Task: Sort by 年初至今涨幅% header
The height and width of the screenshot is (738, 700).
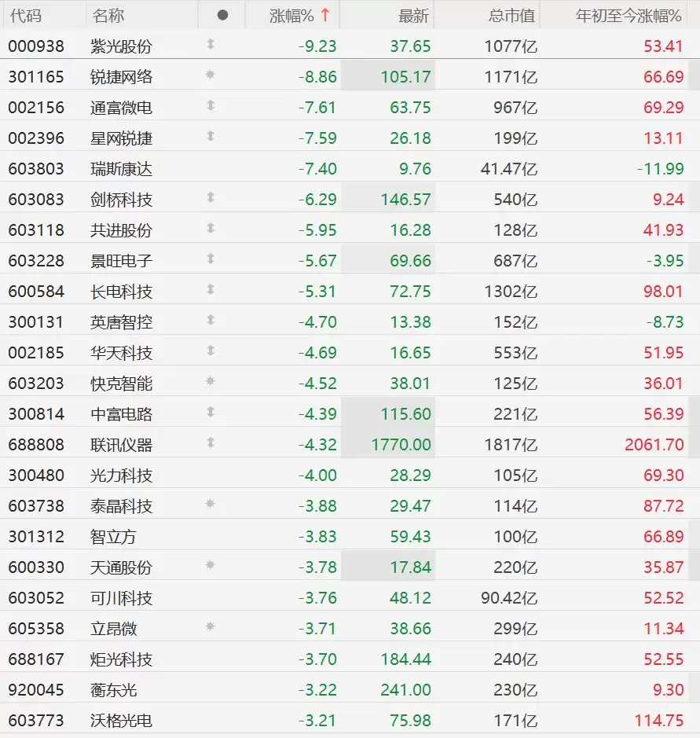Action: (629, 16)
